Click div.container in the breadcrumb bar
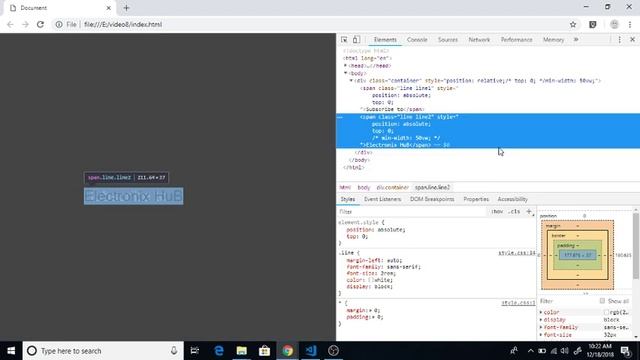The image size is (640, 360). (392, 187)
